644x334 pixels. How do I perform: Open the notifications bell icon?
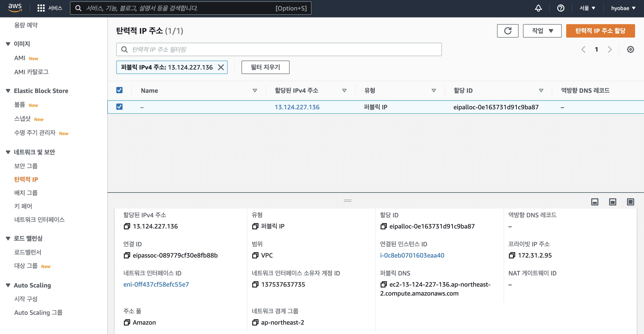[x=538, y=8]
